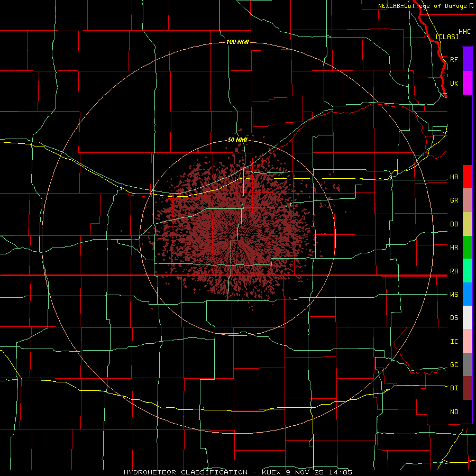
Task: Click the purple RF color swatch in legend
Action: point(467,59)
